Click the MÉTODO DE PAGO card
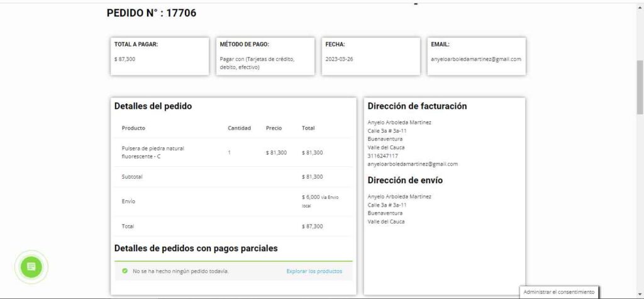The height and width of the screenshot is (299, 644). coord(266,56)
